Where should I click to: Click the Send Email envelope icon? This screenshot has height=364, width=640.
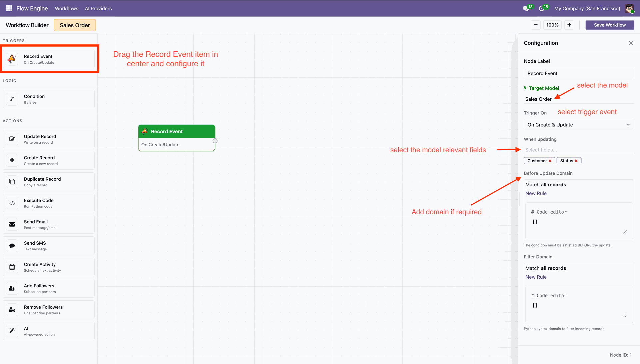click(12, 224)
